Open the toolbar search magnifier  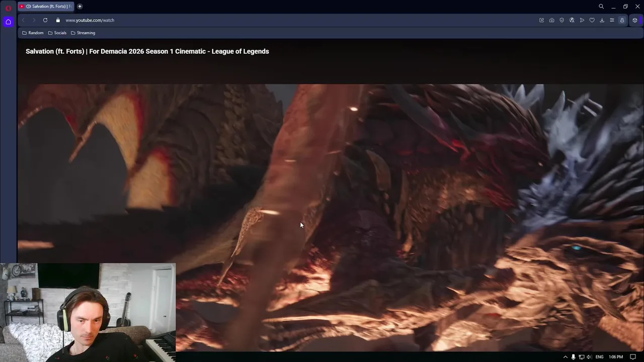point(601,7)
